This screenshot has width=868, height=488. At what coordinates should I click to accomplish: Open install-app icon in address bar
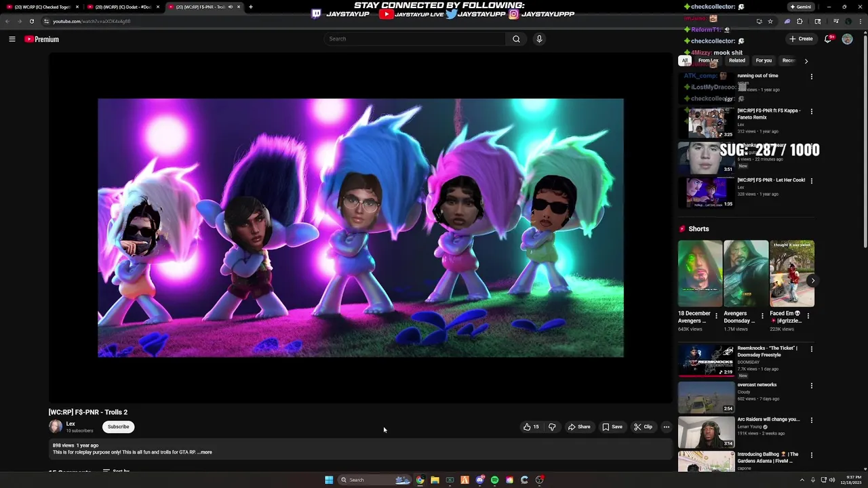759,21
